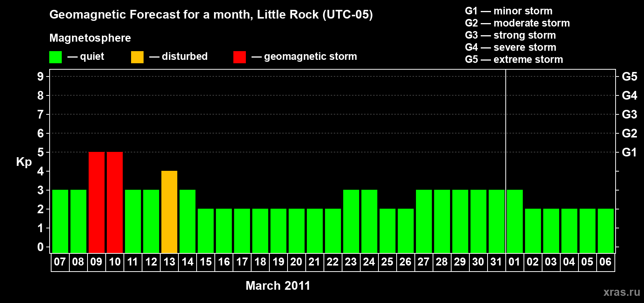This screenshot has height=303, width=644.
Task: Click the G1 right axis label
Action: [630, 152]
